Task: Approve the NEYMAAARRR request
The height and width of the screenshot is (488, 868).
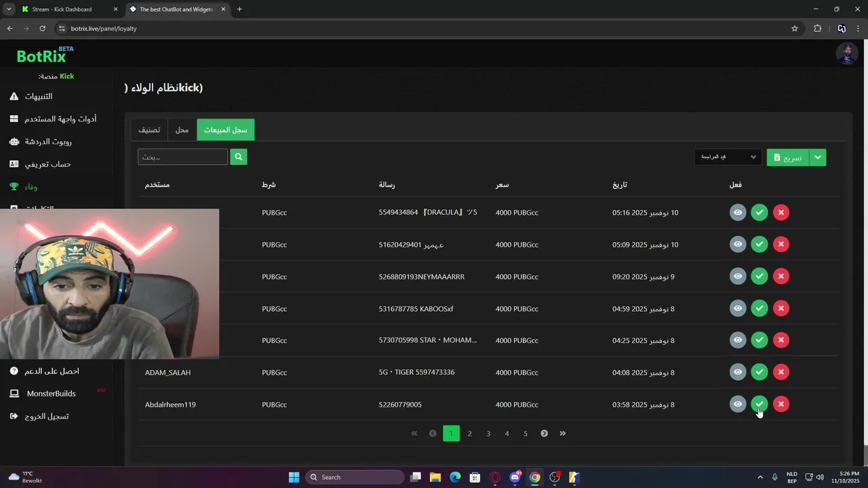Action: [759, 276]
